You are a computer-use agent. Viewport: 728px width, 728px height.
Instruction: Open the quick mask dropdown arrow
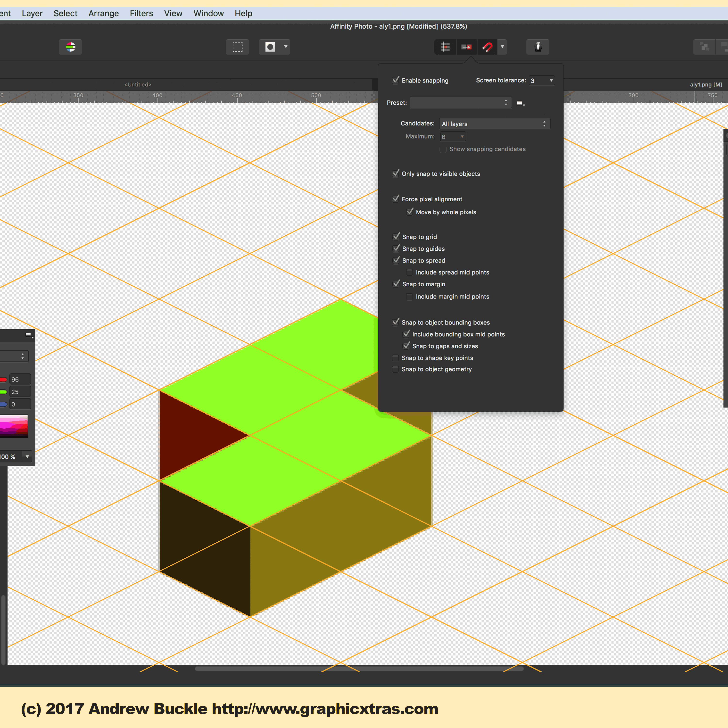pyautogui.click(x=286, y=47)
